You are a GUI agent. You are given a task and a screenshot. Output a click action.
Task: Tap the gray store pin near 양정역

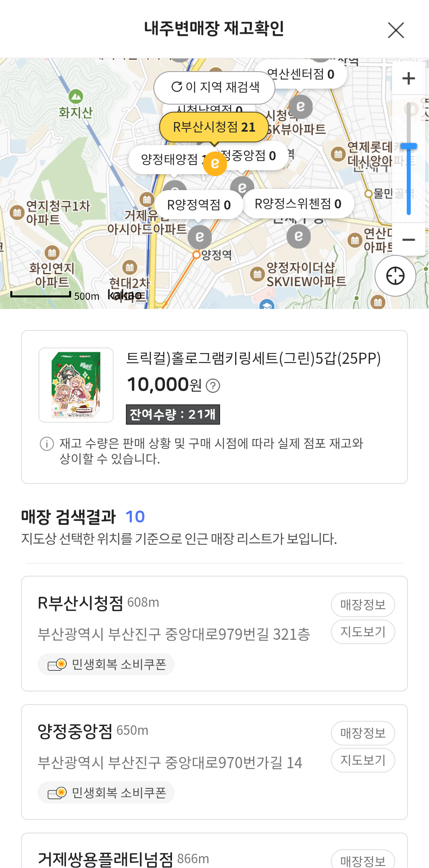pyautogui.click(x=199, y=237)
